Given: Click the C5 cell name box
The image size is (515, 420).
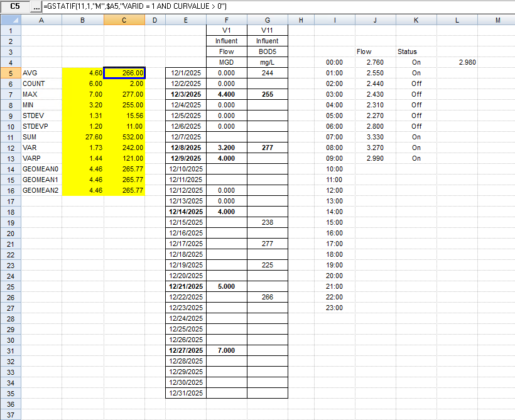Looking at the screenshot, I should point(14,6).
